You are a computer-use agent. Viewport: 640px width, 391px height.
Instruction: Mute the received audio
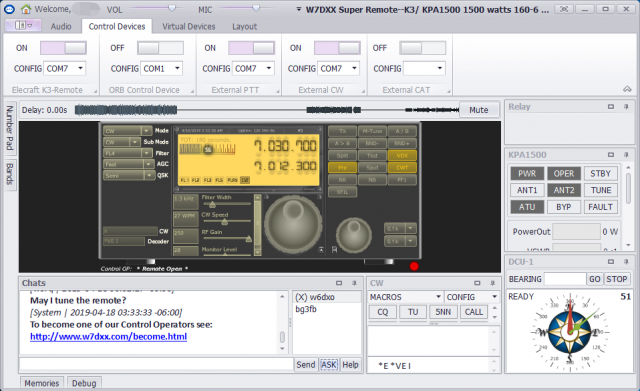coord(479,110)
